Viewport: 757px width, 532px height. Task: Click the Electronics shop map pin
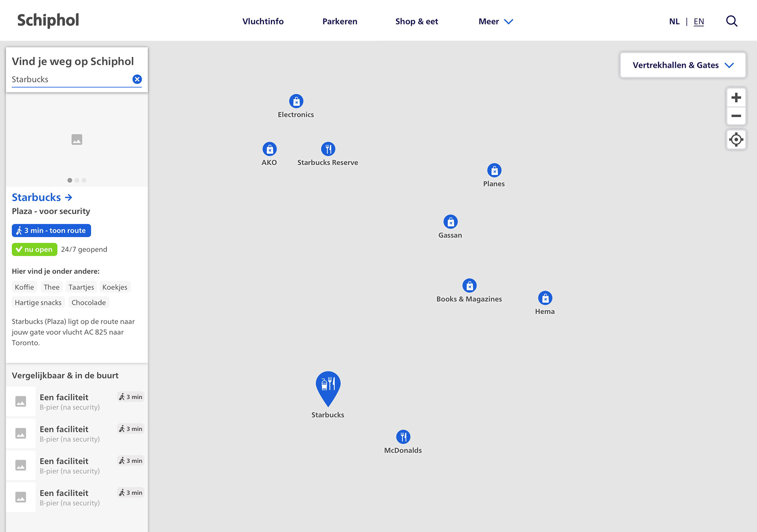(x=296, y=101)
